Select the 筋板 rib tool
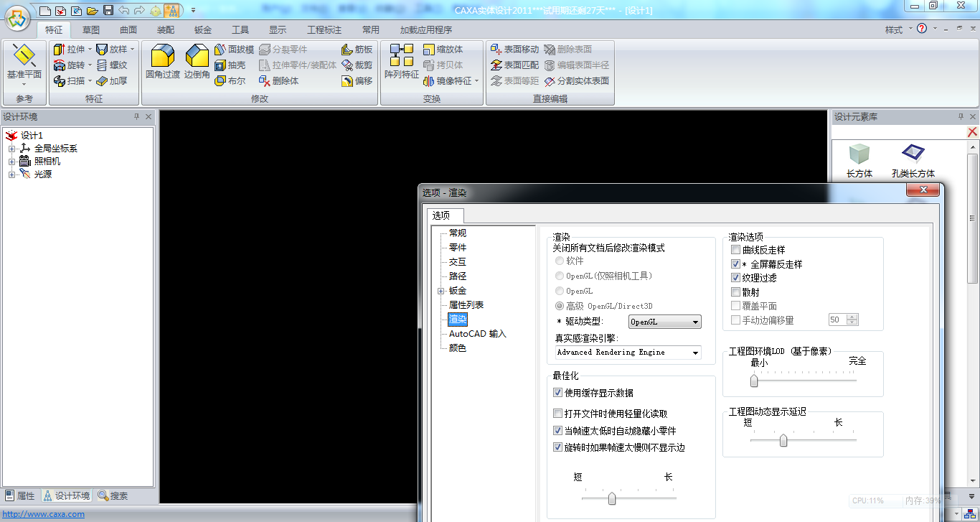 (x=357, y=50)
